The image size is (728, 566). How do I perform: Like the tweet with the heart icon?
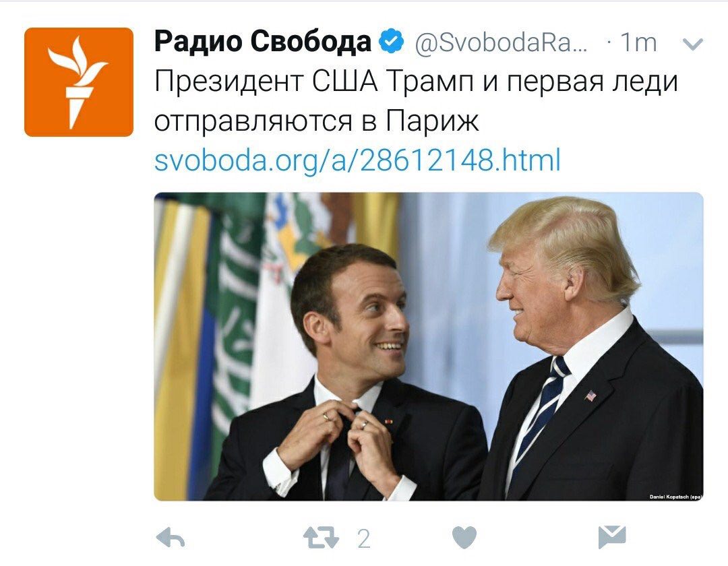[x=464, y=538]
